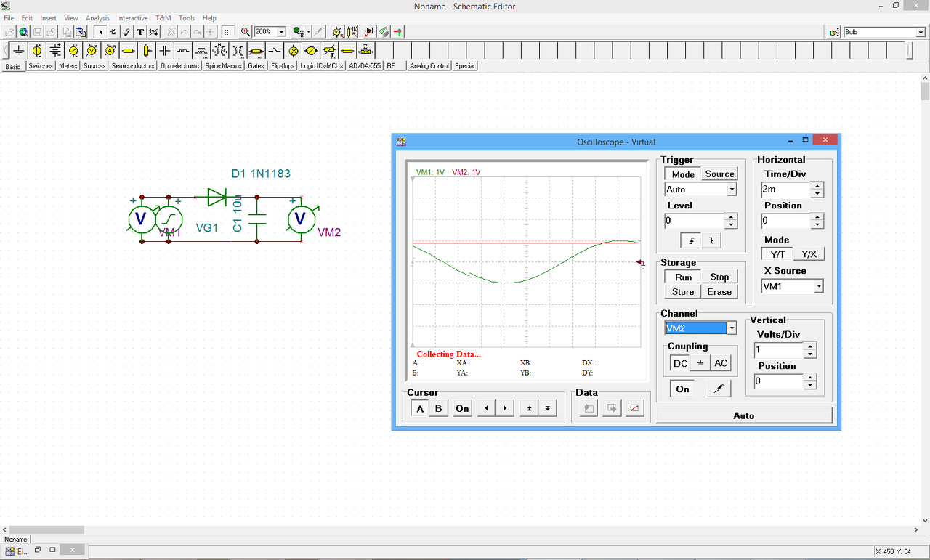Increase Time/Div with the up stepper

point(817,186)
